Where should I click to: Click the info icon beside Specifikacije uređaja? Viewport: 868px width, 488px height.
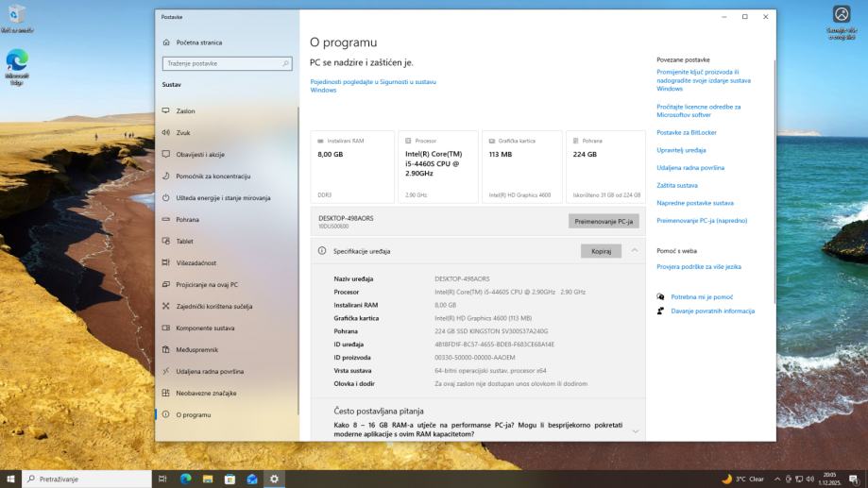[322, 251]
